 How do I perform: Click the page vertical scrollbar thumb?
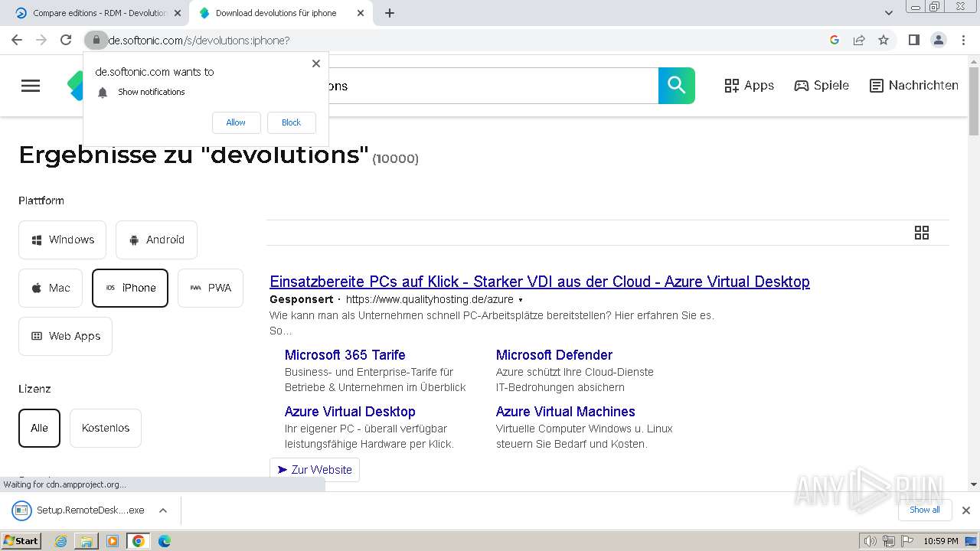(x=973, y=101)
